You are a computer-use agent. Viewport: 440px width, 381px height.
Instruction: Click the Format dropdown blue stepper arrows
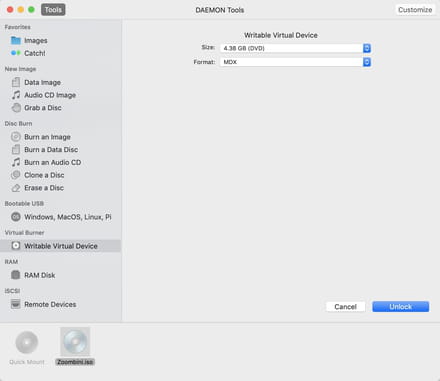click(367, 62)
